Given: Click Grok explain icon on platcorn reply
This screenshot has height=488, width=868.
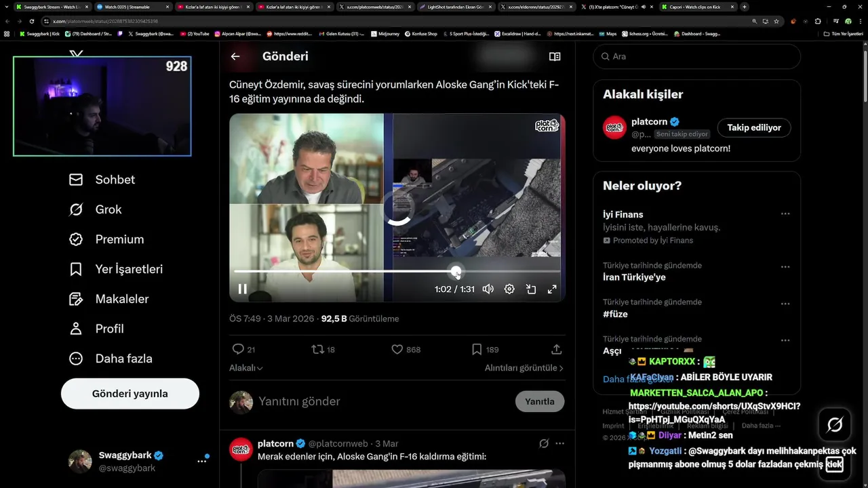Looking at the screenshot, I should coord(544,444).
